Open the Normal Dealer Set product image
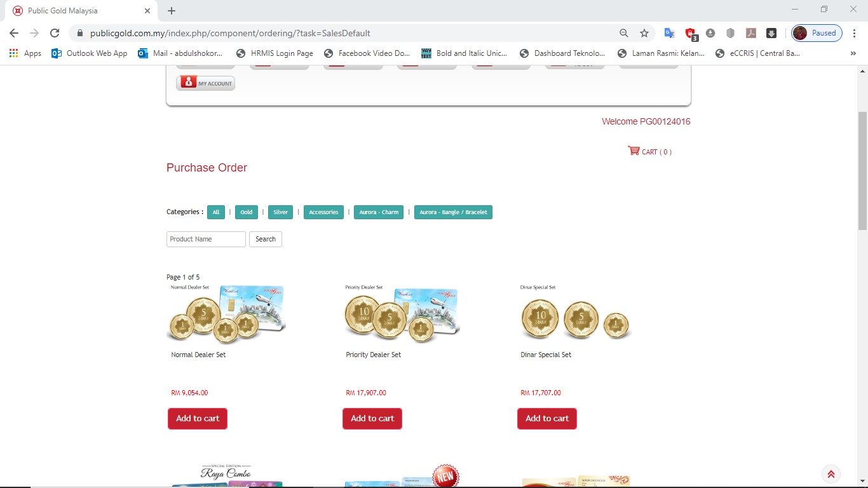This screenshot has height=488, width=868. pos(226,313)
